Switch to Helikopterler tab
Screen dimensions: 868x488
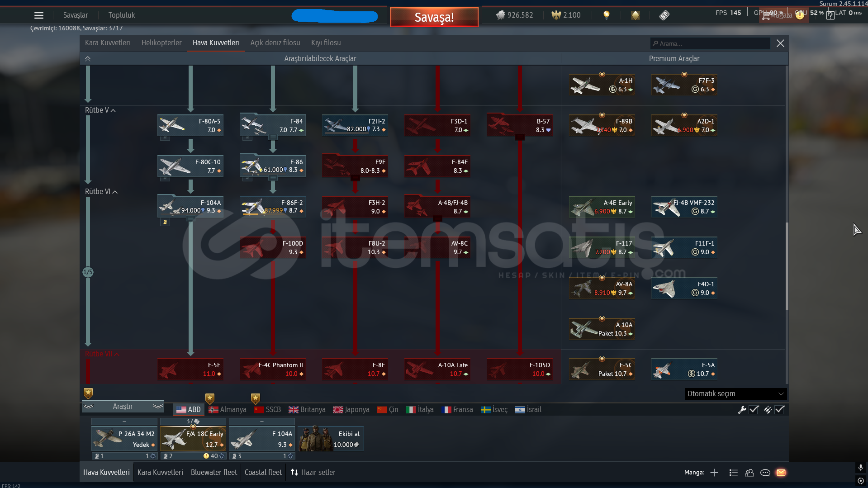point(161,43)
